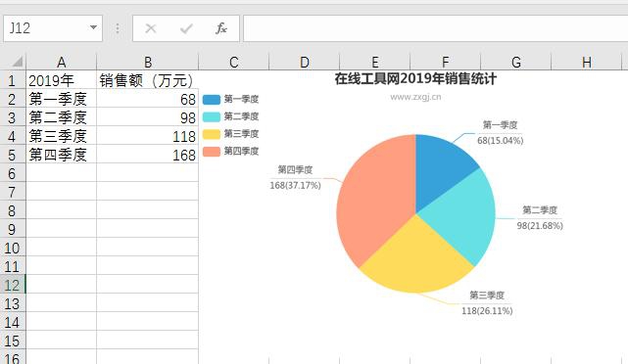Click the cyan 第二季度 legend swatch

pyautogui.click(x=211, y=116)
